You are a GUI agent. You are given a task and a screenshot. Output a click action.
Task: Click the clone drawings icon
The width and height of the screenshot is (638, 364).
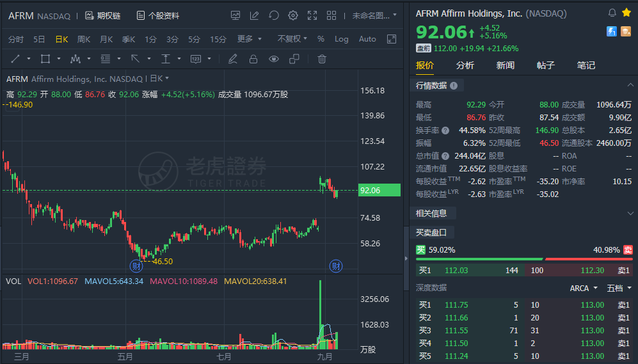click(x=294, y=59)
